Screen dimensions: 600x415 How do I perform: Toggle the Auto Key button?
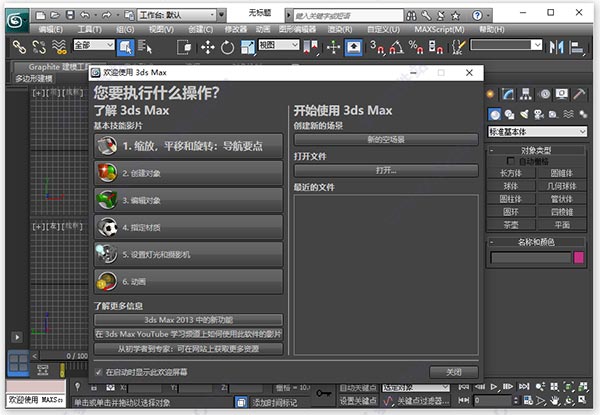point(358,388)
